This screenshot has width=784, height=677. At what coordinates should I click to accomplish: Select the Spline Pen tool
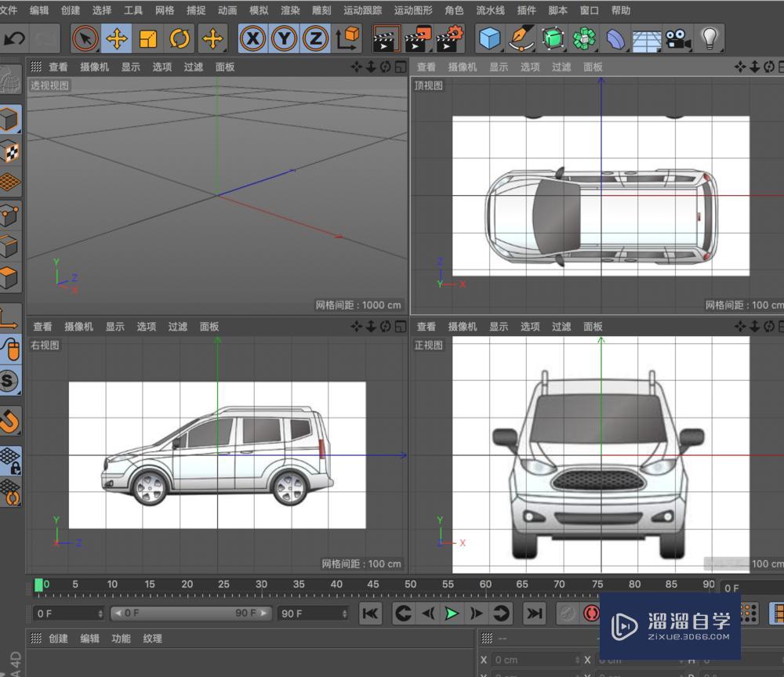[521, 38]
